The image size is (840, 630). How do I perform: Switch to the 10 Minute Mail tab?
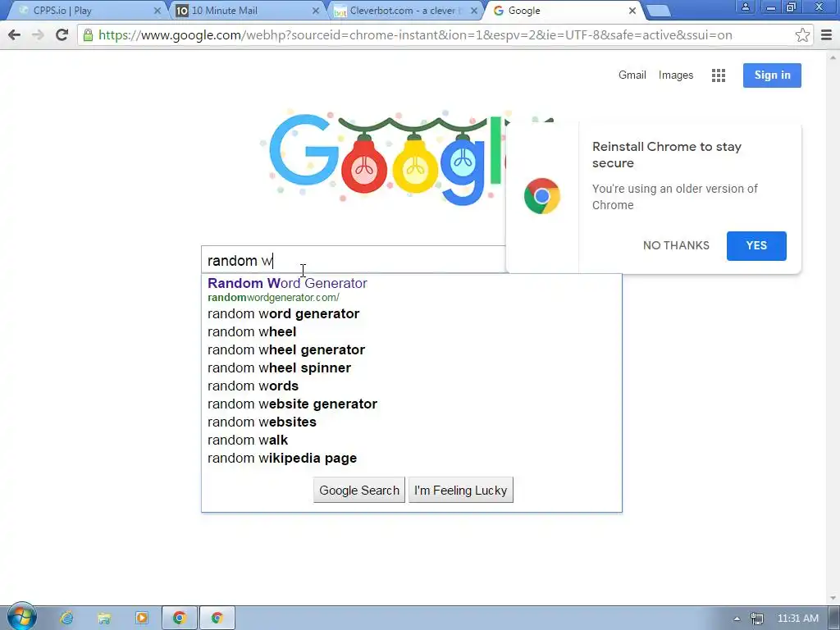[x=246, y=11]
